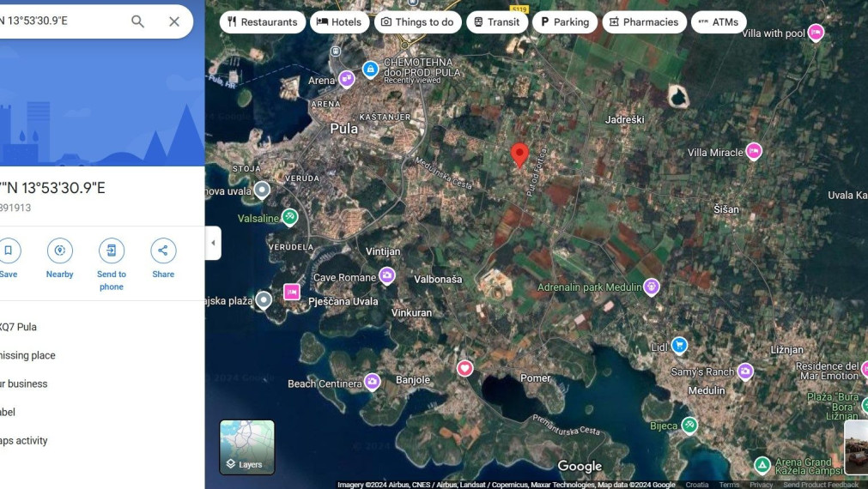
Task: Filter map by Things to do
Action: [417, 22]
